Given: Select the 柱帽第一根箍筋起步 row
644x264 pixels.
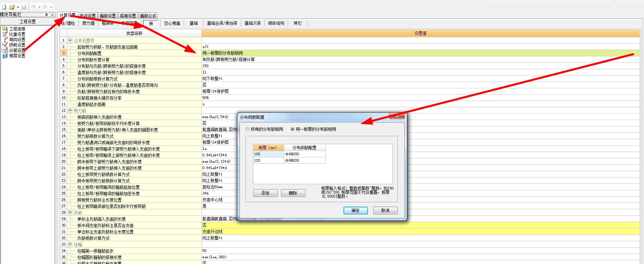Looking at the screenshot, I should 350,251.
